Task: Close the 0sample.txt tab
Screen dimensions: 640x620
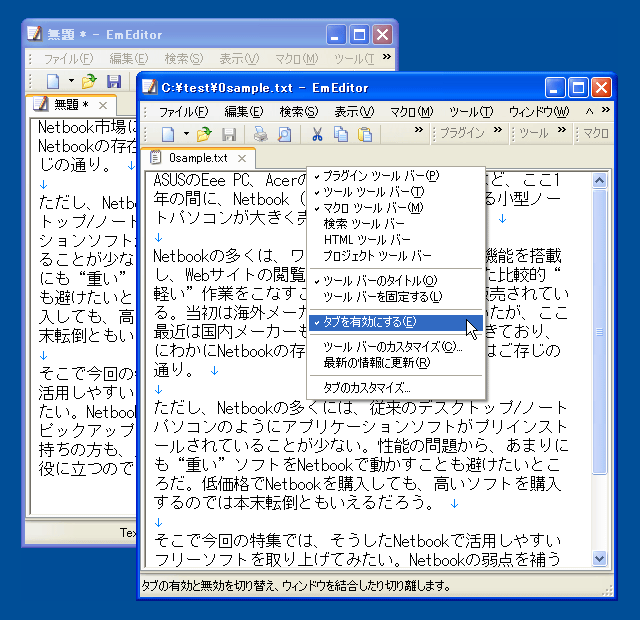Action: pyautogui.click(x=242, y=158)
